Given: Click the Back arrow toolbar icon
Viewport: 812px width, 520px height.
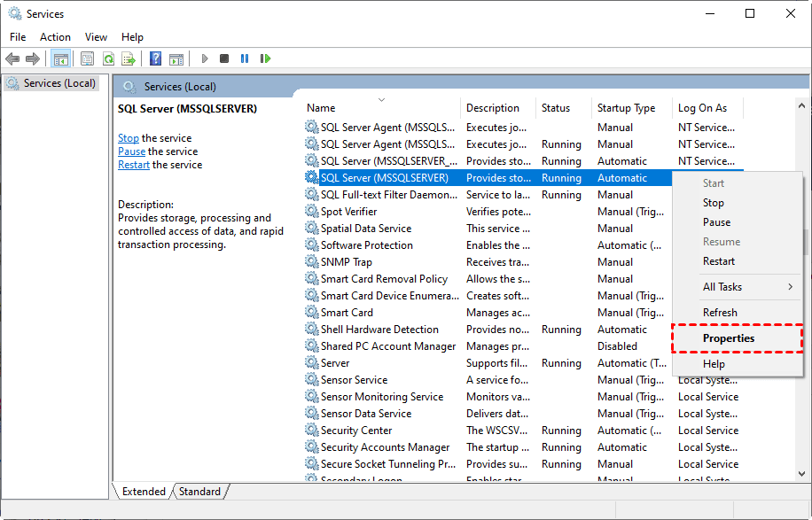Looking at the screenshot, I should [12, 58].
